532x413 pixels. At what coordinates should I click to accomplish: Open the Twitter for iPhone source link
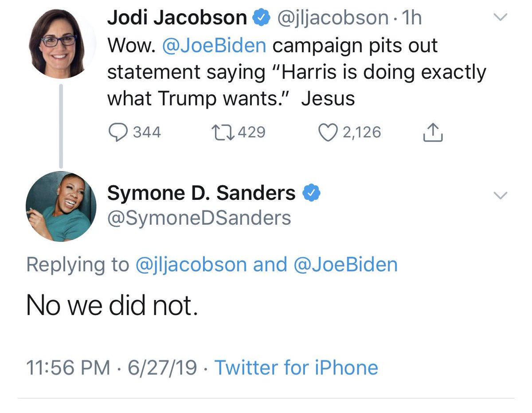(296, 368)
